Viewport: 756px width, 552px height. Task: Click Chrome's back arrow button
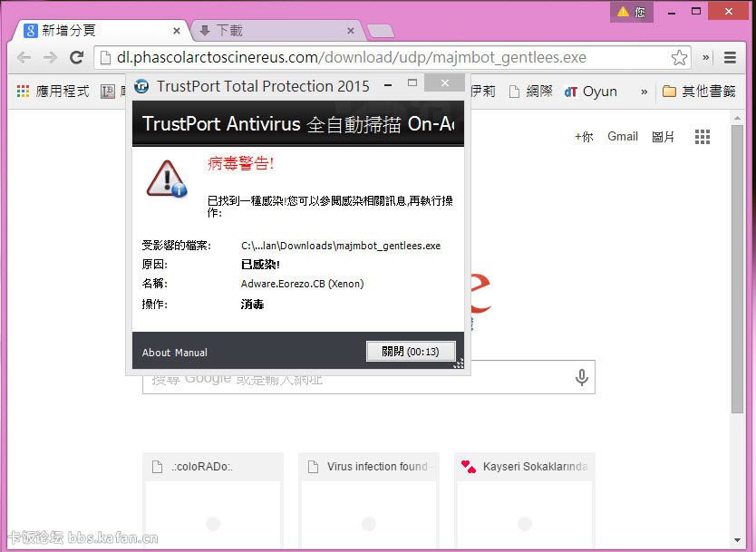pyautogui.click(x=24, y=58)
